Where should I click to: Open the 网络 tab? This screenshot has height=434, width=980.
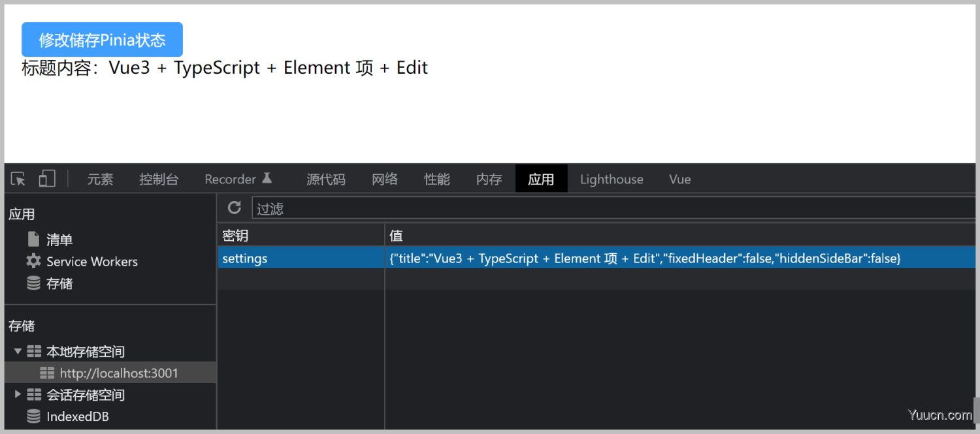tap(385, 179)
